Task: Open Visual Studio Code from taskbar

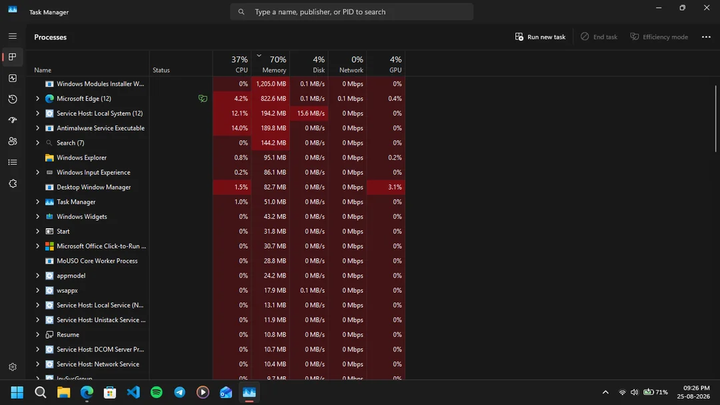Action: coord(133,392)
